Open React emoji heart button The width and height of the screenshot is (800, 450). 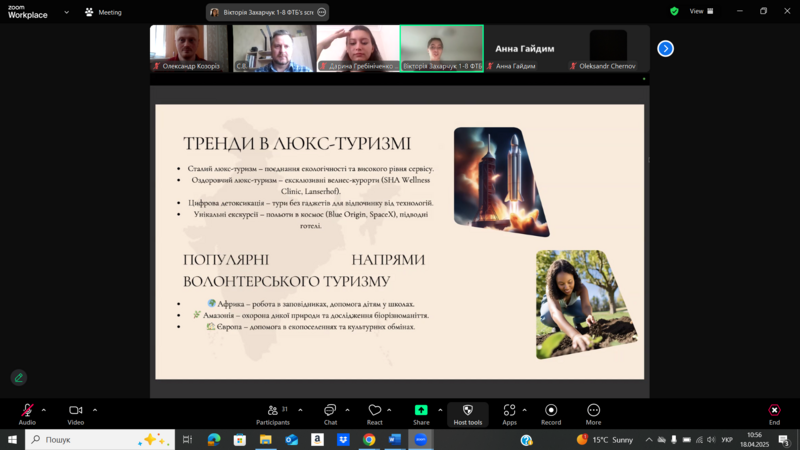click(x=374, y=414)
